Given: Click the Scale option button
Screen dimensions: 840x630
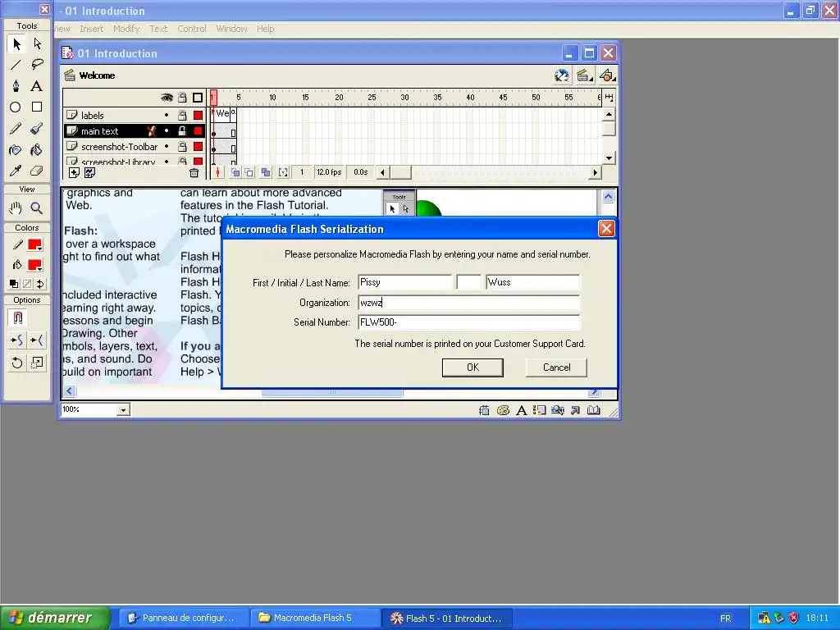Looking at the screenshot, I should tap(37, 363).
